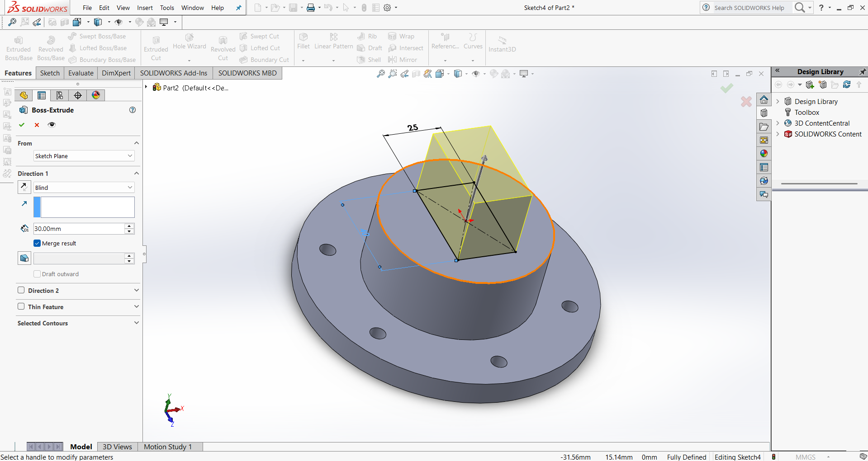
Task: Expand the Selected Contours section
Action: click(136, 323)
